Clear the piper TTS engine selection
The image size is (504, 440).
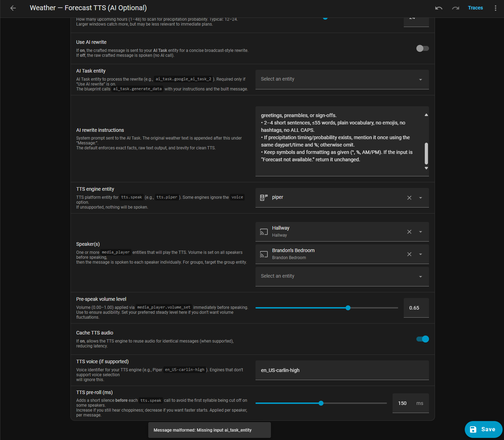pyautogui.click(x=409, y=198)
